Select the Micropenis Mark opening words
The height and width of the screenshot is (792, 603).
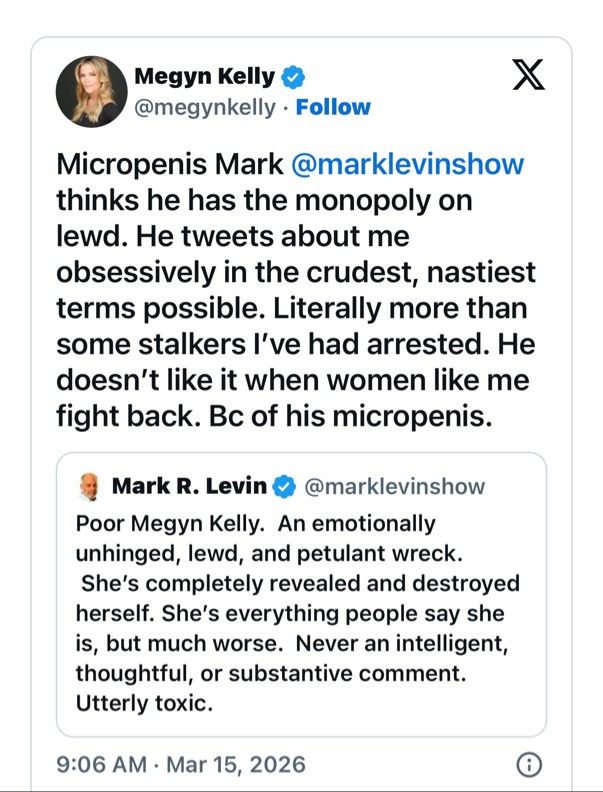[170, 164]
